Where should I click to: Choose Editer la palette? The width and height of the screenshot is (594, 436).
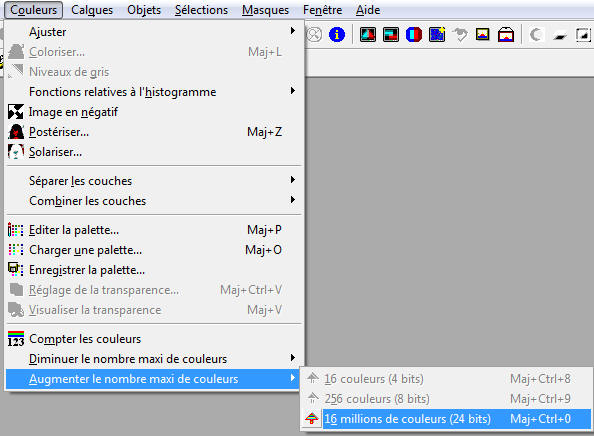(x=155, y=230)
